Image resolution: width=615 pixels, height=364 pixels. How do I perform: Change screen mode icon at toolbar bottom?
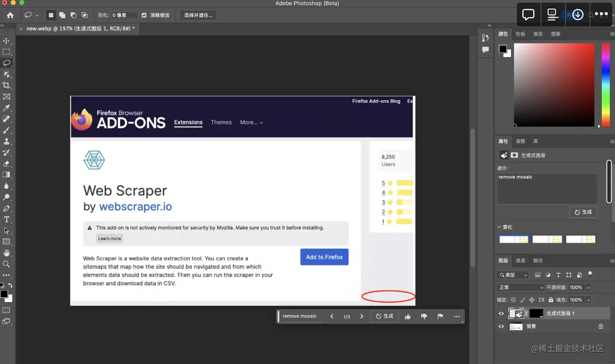tap(6, 321)
